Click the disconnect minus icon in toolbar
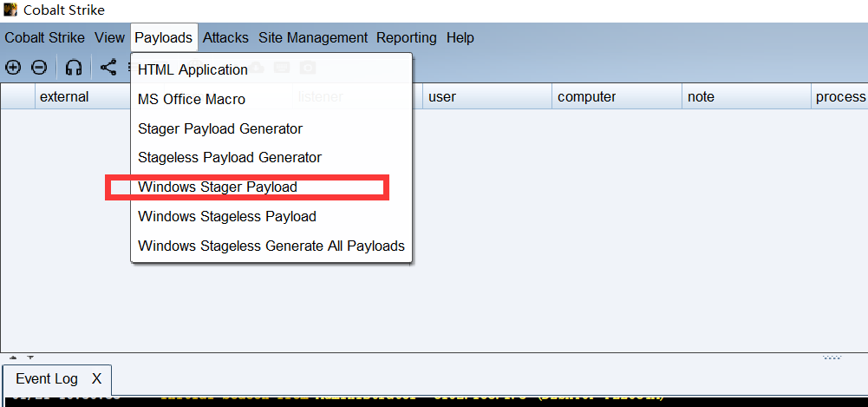The width and height of the screenshot is (868, 407). [x=39, y=68]
